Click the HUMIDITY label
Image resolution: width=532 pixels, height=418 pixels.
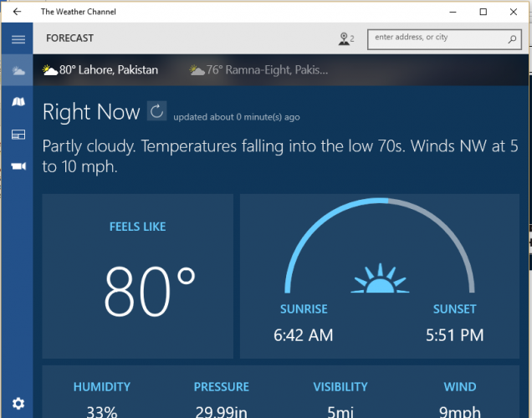[x=102, y=387]
